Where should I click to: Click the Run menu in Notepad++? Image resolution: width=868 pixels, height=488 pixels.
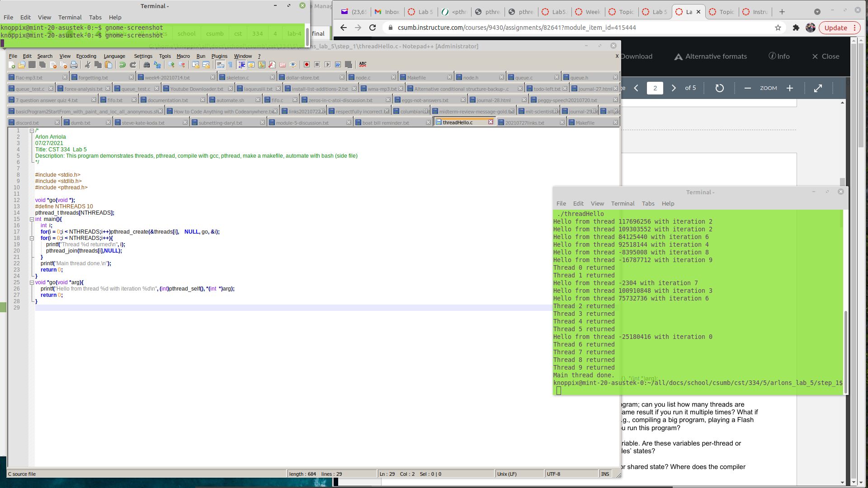click(x=201, y=56)
